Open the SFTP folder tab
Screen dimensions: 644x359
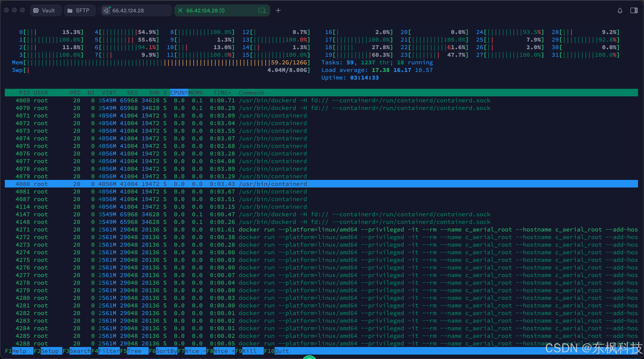tap(80, 11)
